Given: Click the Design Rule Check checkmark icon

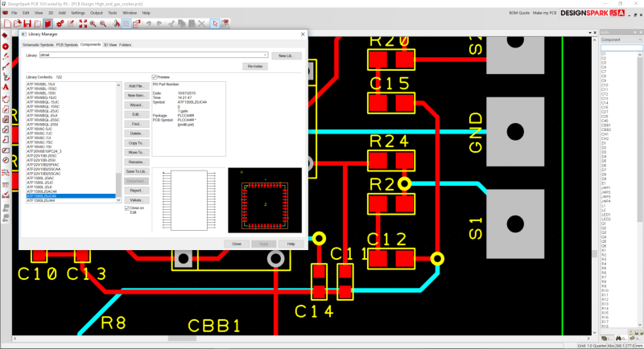Looking at the screenshot, I should click(6, 195).
